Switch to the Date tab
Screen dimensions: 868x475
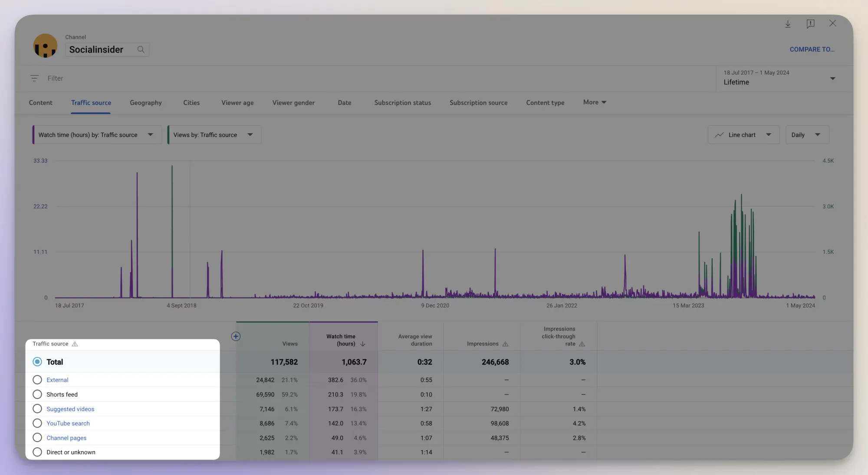(345, 103)
